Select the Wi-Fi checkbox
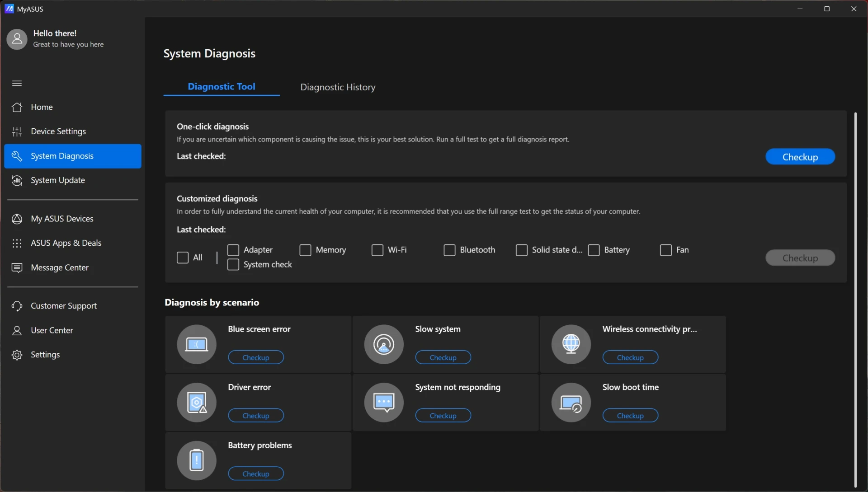This screenshot has width=868, height=492. (377, 250)
